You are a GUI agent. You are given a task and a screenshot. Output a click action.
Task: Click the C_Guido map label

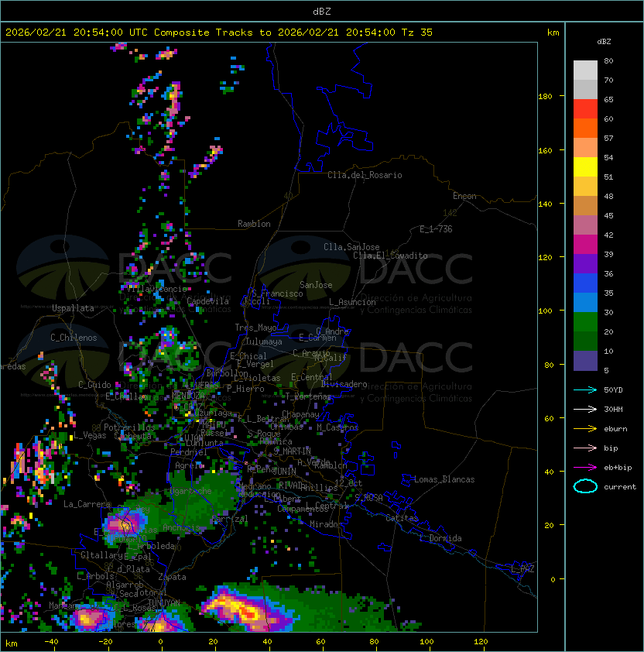(x=94, y=385)
